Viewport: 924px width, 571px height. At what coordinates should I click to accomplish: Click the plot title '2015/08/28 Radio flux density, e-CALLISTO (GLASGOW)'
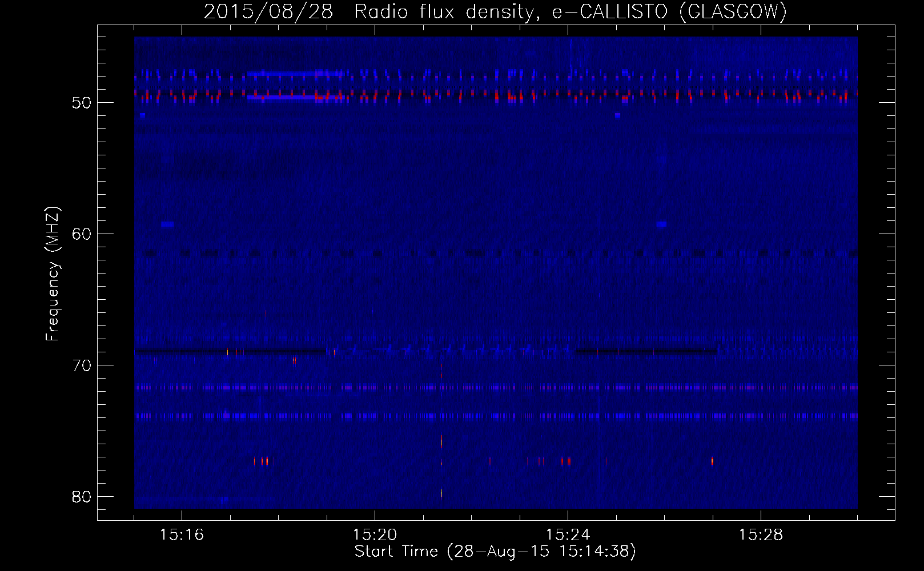tap(495, 12)
